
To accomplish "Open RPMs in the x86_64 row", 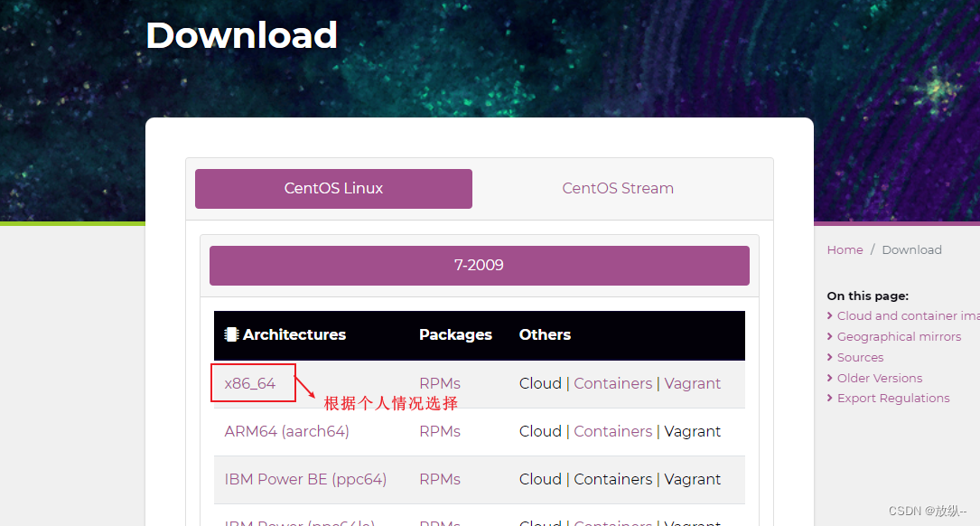I will (x=440, y=383).
